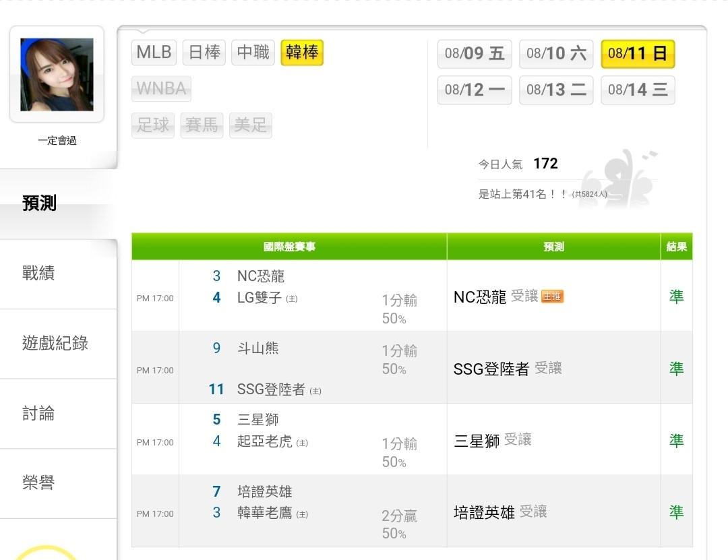Open the 遊戲紀錄 sidebar section

point(58,344)
